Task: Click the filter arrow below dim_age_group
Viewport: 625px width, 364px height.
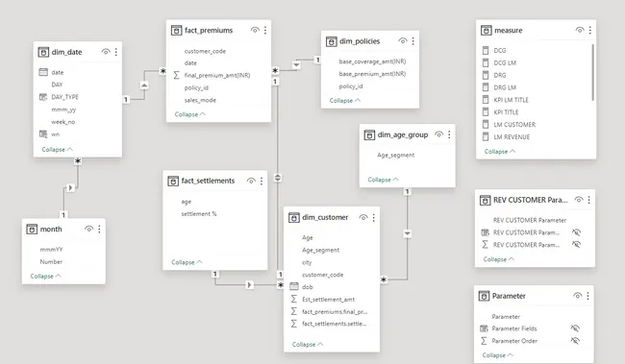Action: (x=407, y=233)
